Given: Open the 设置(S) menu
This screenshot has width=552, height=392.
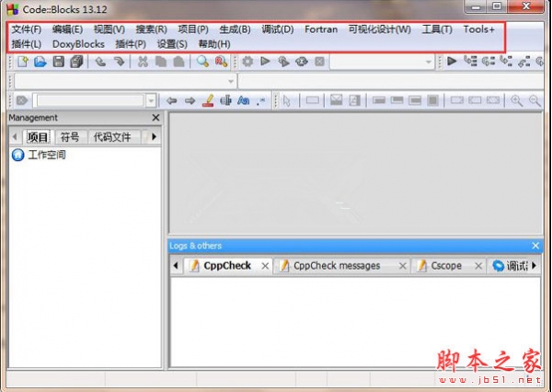Looking at the screenshot, I should (172, 44).
